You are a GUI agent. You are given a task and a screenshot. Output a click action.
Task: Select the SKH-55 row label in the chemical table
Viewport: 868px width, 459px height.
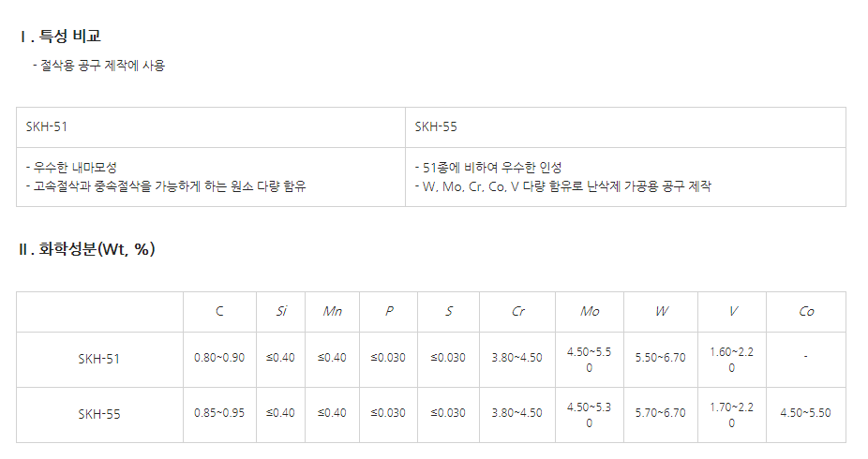tap(99, 413)
